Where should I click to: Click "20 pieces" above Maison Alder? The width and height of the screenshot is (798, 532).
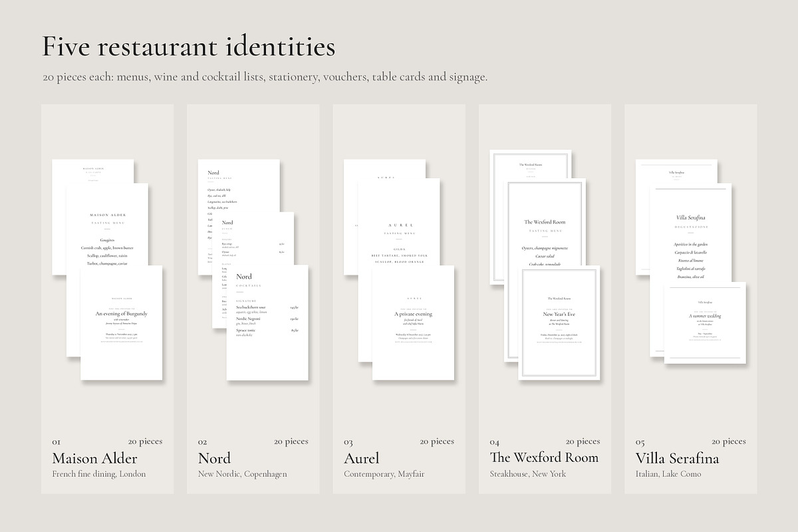pos(146,442)
